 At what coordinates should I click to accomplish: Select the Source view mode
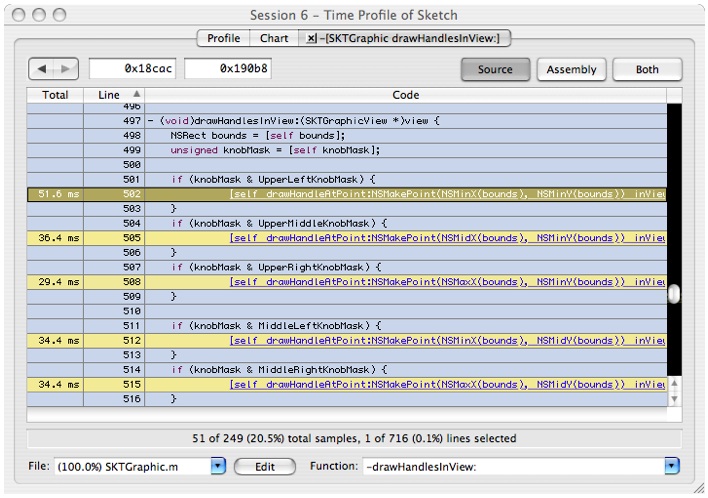tap(495, 70)
